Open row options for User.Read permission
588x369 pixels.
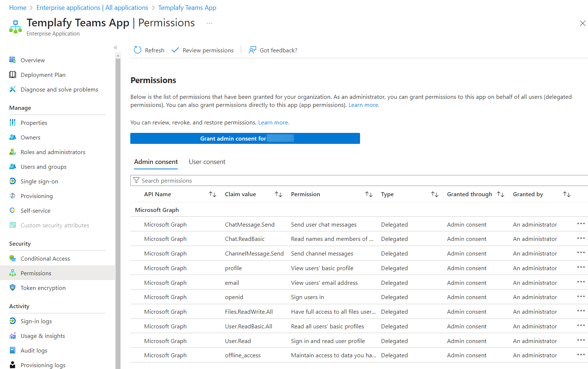point(581,340)
